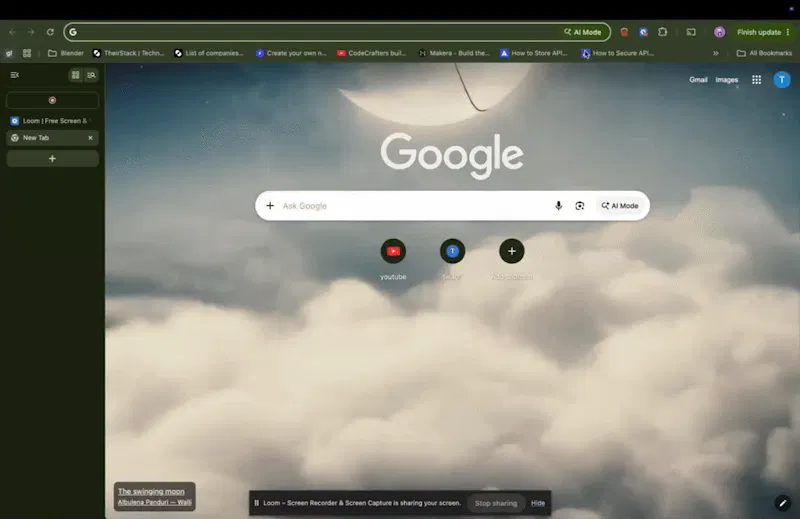Open the Makera - Build the... bookmark
The image size is (800, 519).
pos(454,53)
